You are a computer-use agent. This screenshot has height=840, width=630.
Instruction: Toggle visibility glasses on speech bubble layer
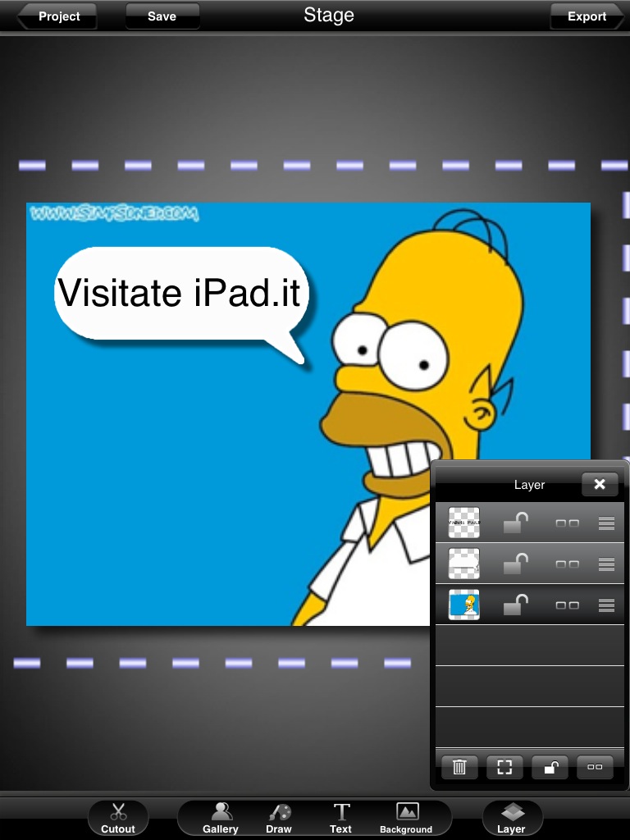tap(568, 564)
